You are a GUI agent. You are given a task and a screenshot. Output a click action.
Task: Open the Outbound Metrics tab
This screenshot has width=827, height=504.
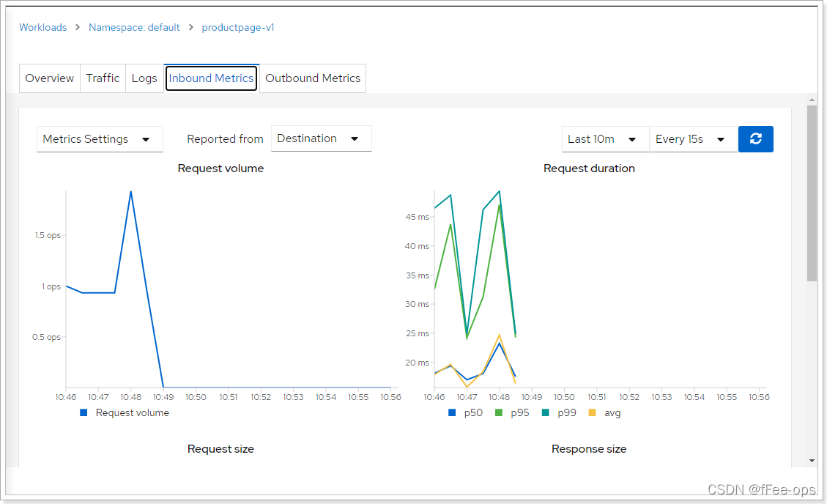click(313, 78)
